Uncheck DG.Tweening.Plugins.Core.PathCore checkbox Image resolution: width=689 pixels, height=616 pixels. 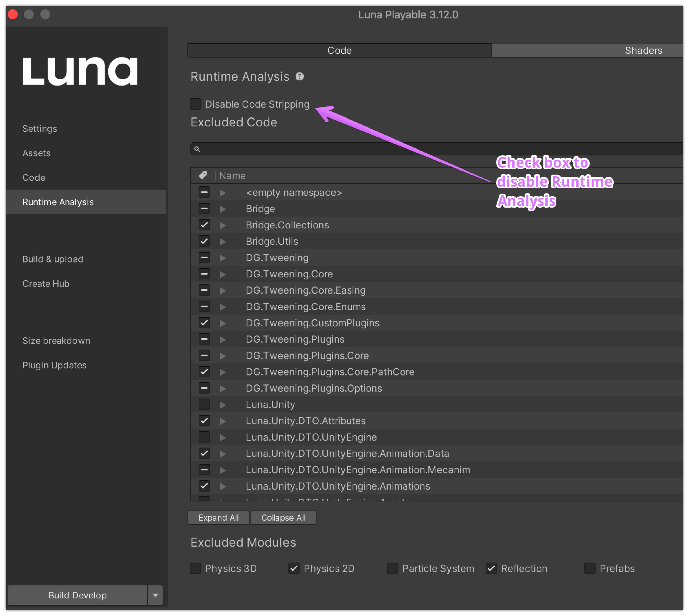click(204, 372)
